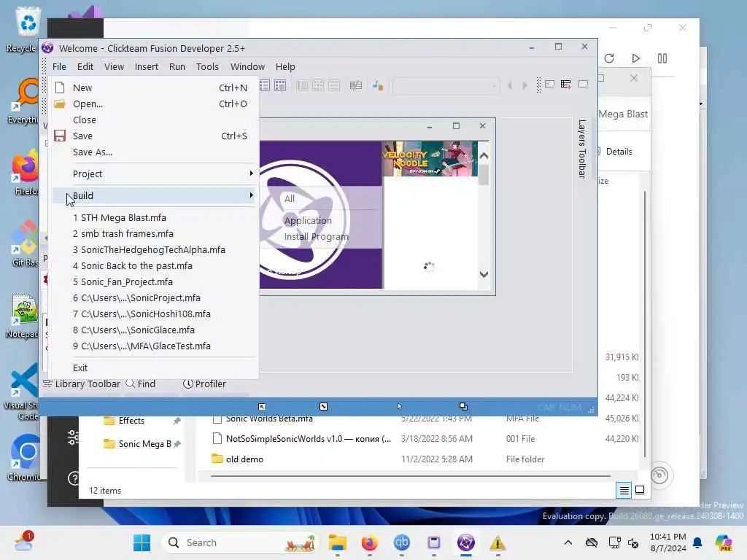The height and width of the screenshot is (560, 747).
Task: Open the Sonic Mega B pinned folder
Action: coord(145,444)
